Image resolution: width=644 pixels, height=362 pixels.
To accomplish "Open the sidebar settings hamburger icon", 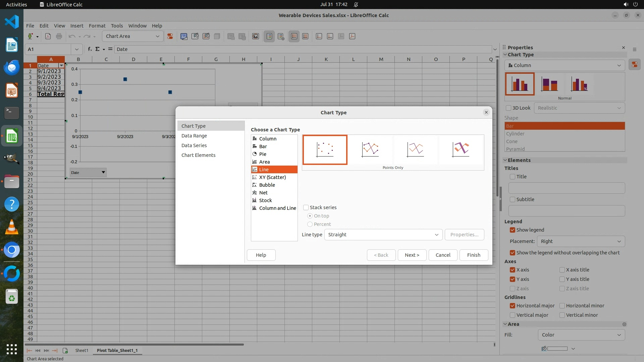I will [634, 49].
